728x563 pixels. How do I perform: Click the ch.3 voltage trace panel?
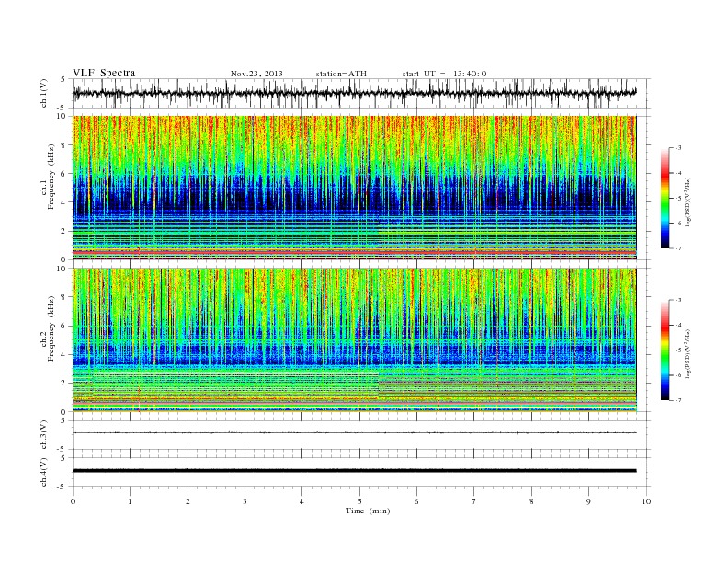tap(361, 435)
